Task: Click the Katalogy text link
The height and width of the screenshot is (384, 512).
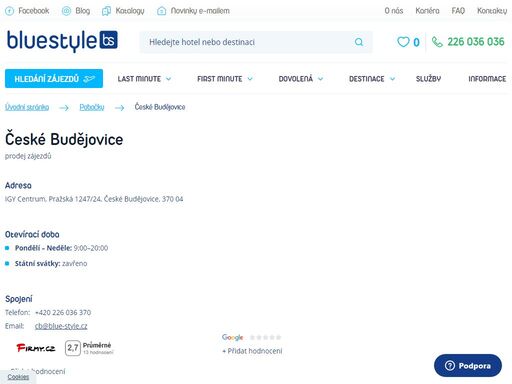Action: (x=130, y=11)
